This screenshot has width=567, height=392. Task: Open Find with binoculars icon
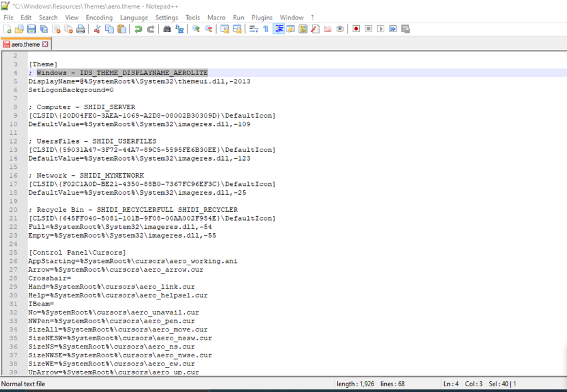167,29
